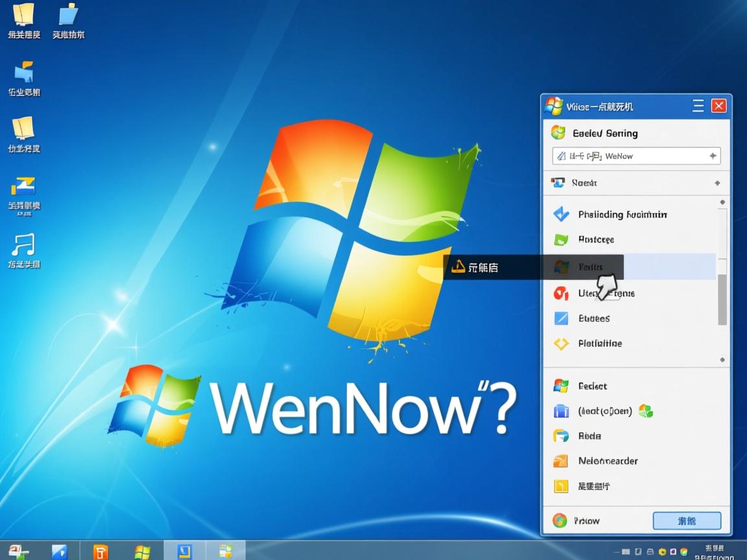Collapse the list using the top diamond expander
The width and height of the screenshot is (747, 560).
722,202
